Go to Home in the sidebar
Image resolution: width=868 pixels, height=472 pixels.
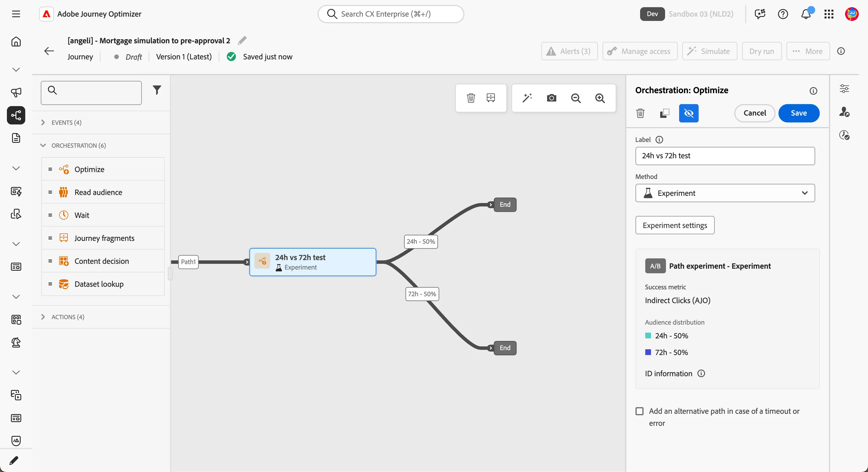pyautogui.click(x=16, y=42)
